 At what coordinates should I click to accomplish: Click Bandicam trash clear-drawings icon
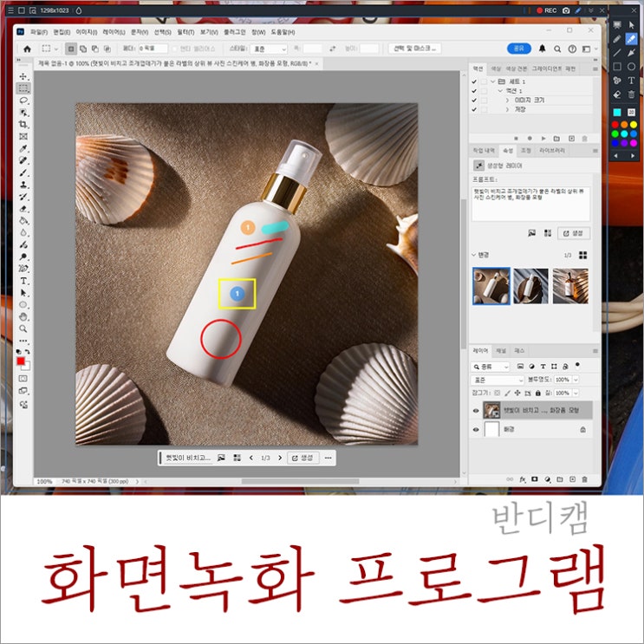(631, 94)
